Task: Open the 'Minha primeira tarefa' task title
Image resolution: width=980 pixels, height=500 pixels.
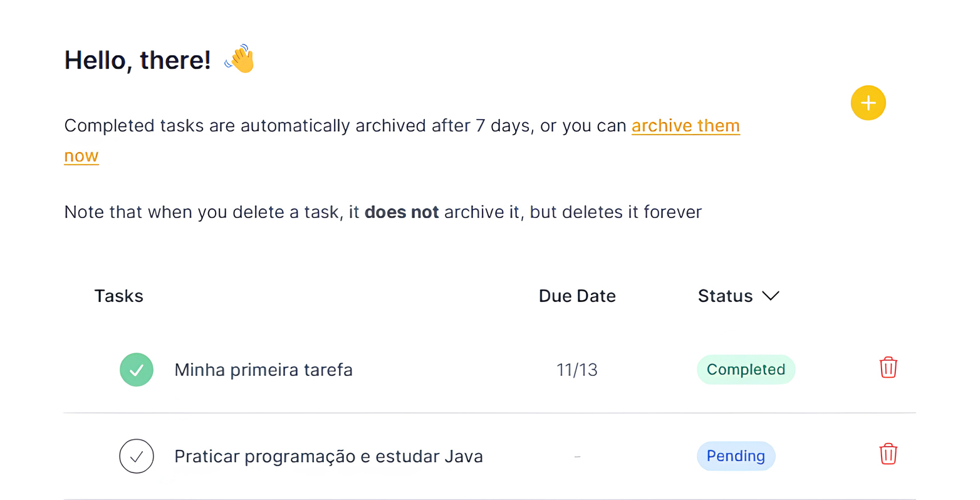Action: click(263, 370)
